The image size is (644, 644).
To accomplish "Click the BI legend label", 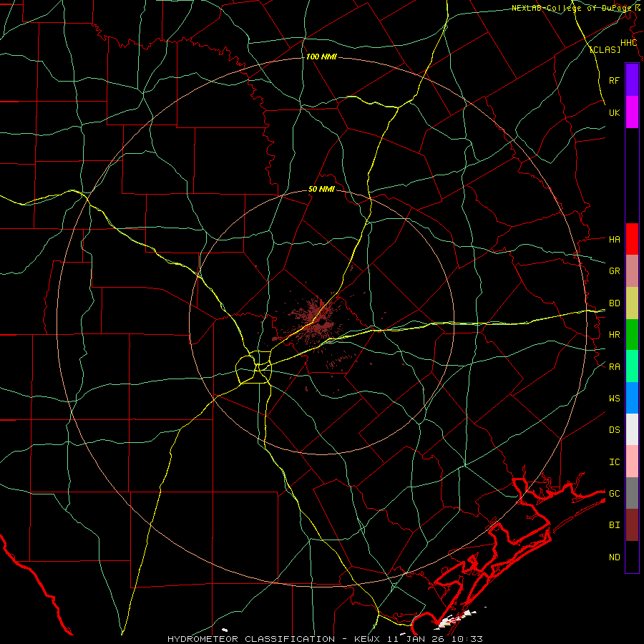I will coord(614,525).
